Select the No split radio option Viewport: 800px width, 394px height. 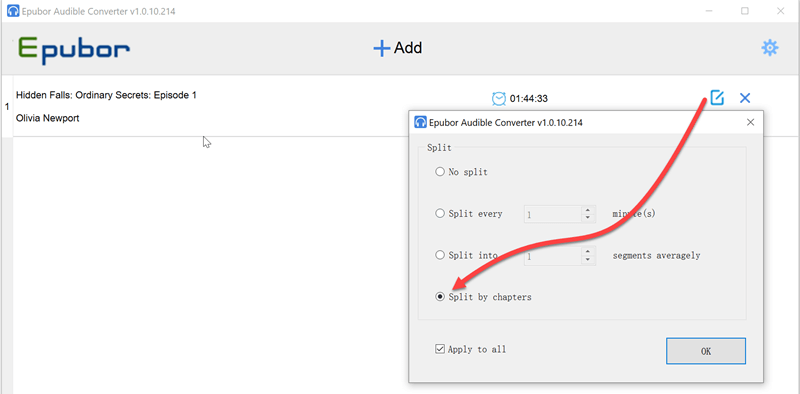tap(440, 172)
